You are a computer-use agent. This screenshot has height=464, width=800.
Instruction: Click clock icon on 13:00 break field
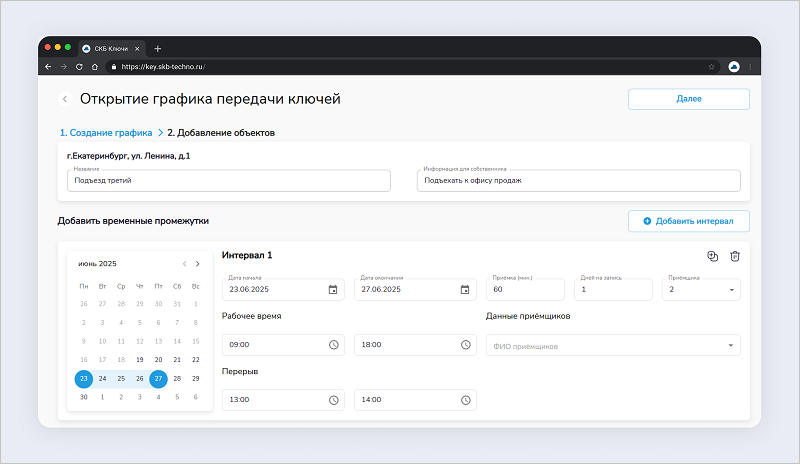click(333, 400)
